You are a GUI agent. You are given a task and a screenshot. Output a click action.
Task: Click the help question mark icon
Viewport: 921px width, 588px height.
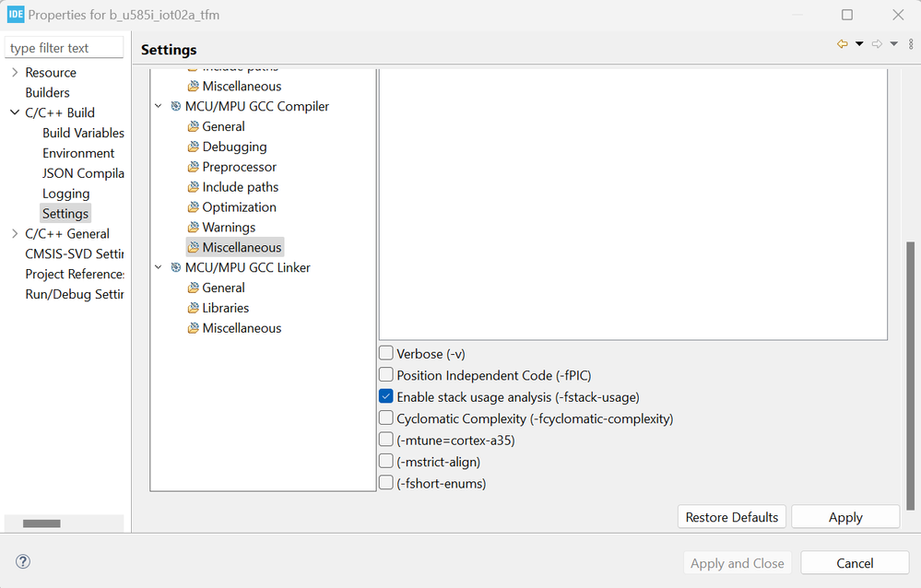tap(23, 561)
